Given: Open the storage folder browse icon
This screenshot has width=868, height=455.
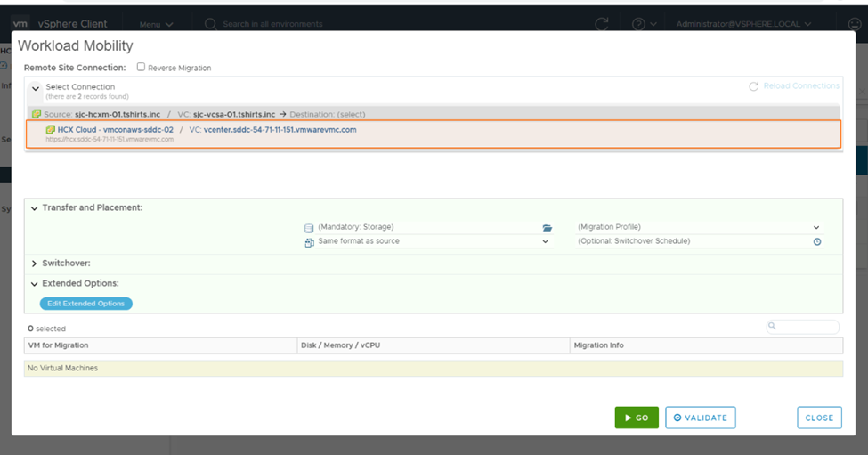Looking at the screenshot, I should (548, 228).
